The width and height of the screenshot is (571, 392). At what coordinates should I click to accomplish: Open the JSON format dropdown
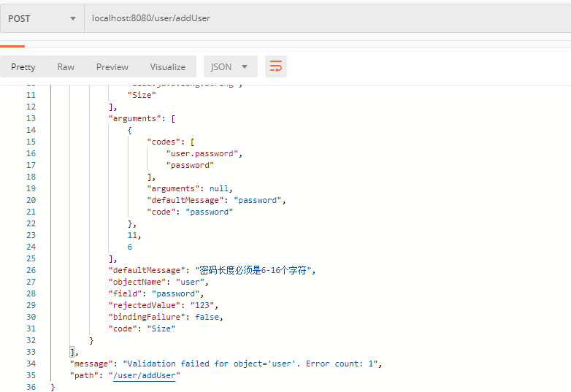pyautogui.click(x=231, y=66)
